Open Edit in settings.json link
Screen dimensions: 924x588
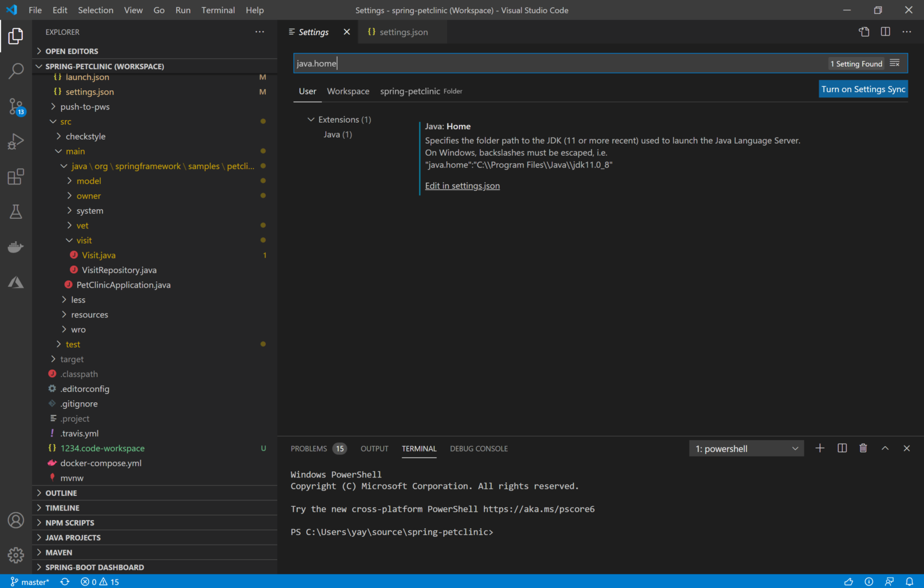click(462, 185)
